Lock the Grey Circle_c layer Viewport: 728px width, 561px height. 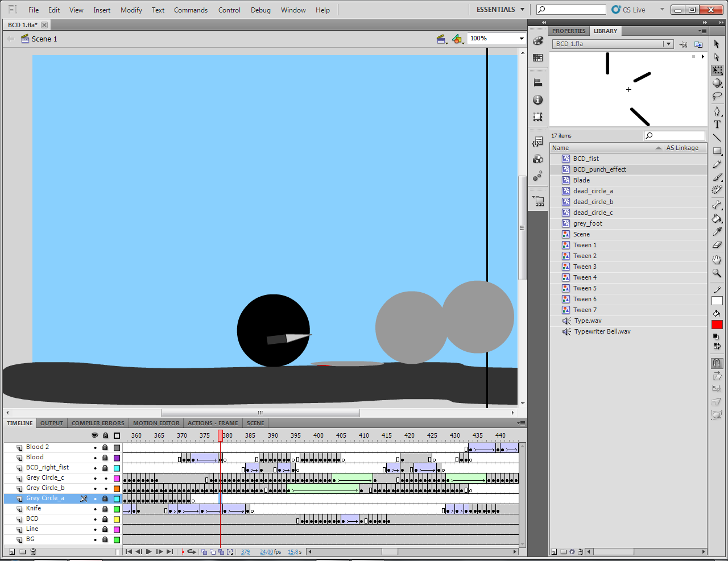[x=105, y=478]
